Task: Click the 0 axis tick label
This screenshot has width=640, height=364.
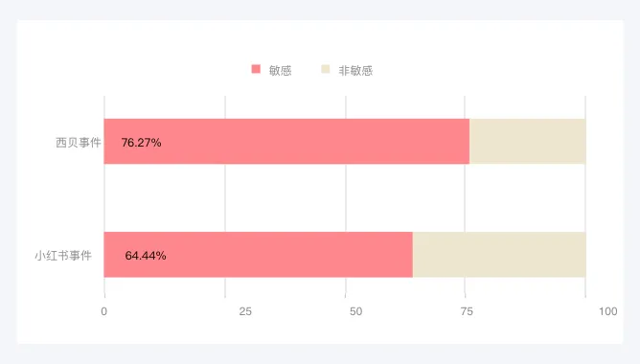Action: 104,311
